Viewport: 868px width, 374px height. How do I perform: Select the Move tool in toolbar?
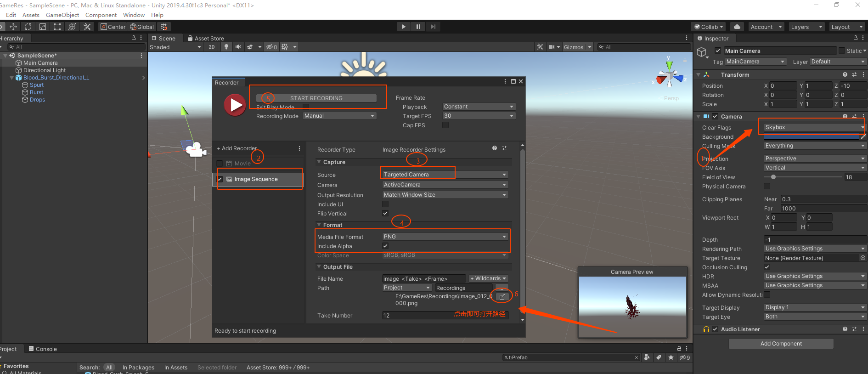point(13,27)
